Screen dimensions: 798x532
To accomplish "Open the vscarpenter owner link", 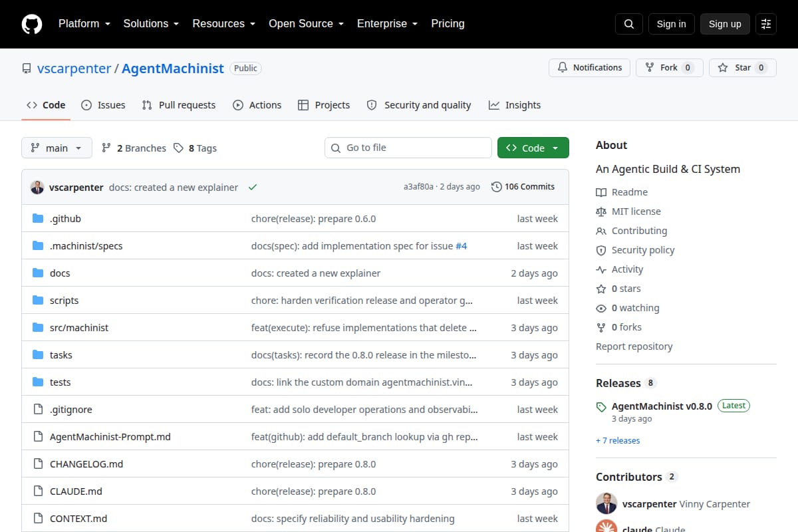I will [74, 68].
